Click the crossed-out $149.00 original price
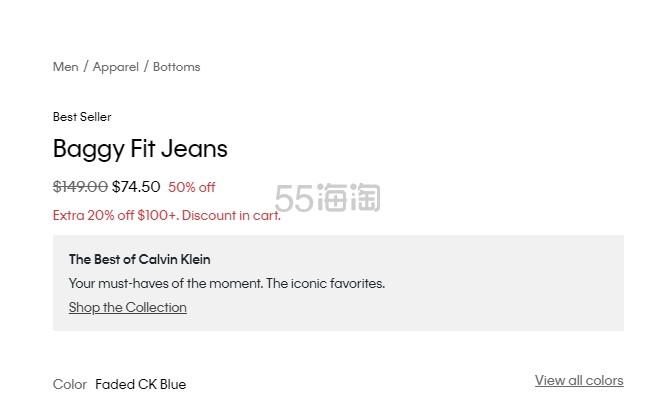 click(80, 187)
